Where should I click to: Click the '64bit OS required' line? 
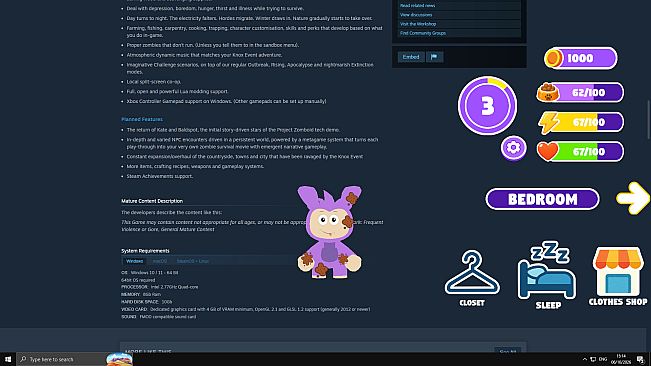(x=138, y=280)
